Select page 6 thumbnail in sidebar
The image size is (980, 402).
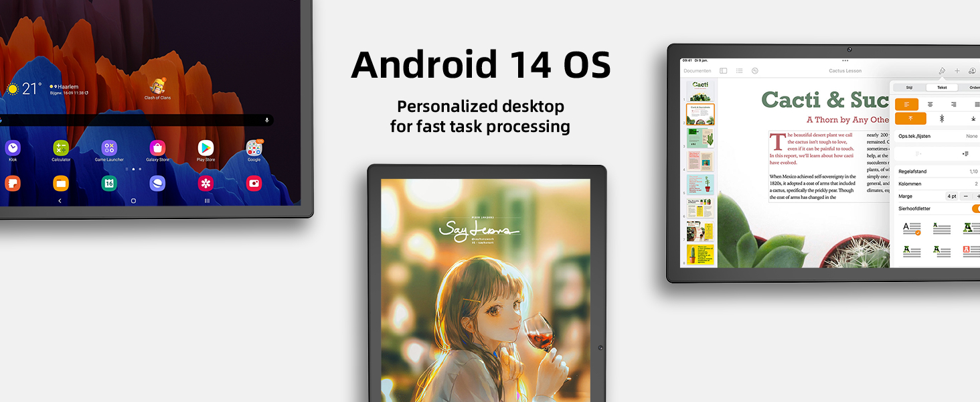pos(700,208)
